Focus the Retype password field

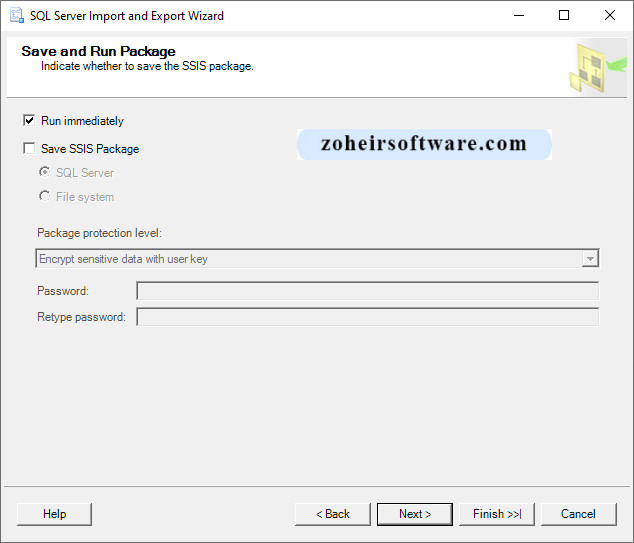coord(367,317)
